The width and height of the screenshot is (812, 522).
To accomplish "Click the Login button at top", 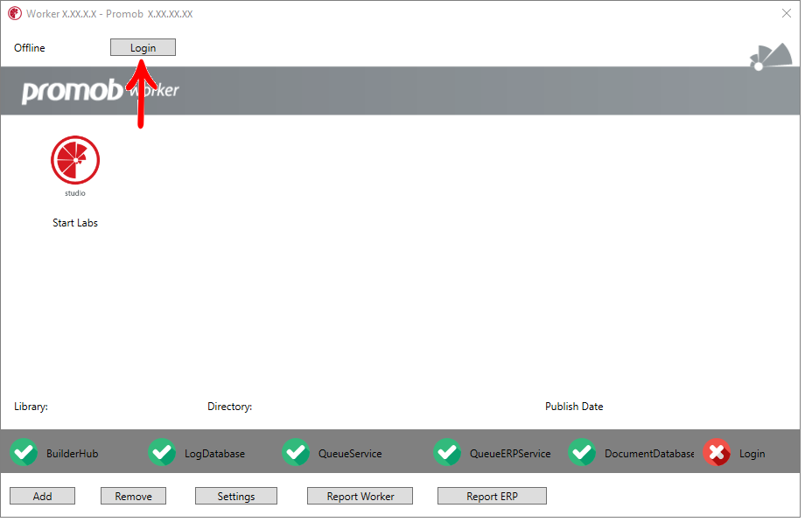I will (143, 47).
